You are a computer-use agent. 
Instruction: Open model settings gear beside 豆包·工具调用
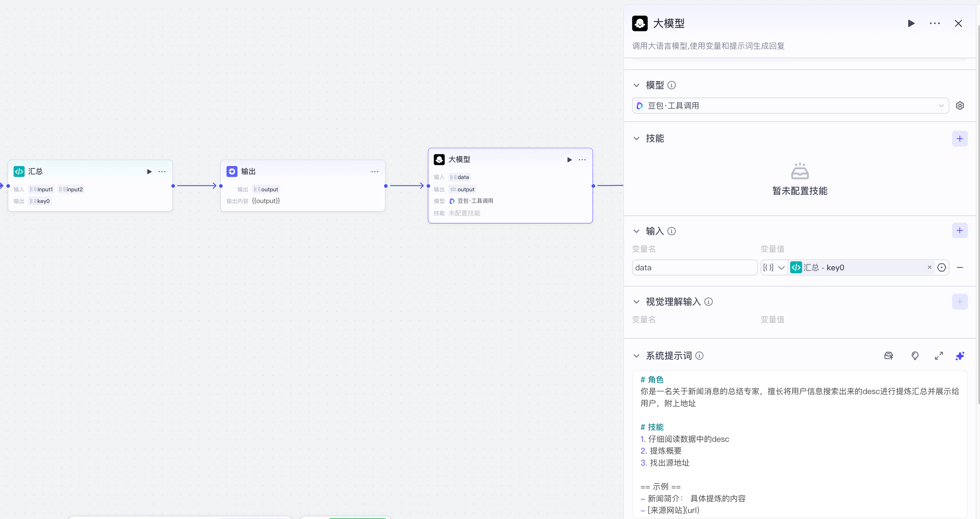[x=960, y=105]
